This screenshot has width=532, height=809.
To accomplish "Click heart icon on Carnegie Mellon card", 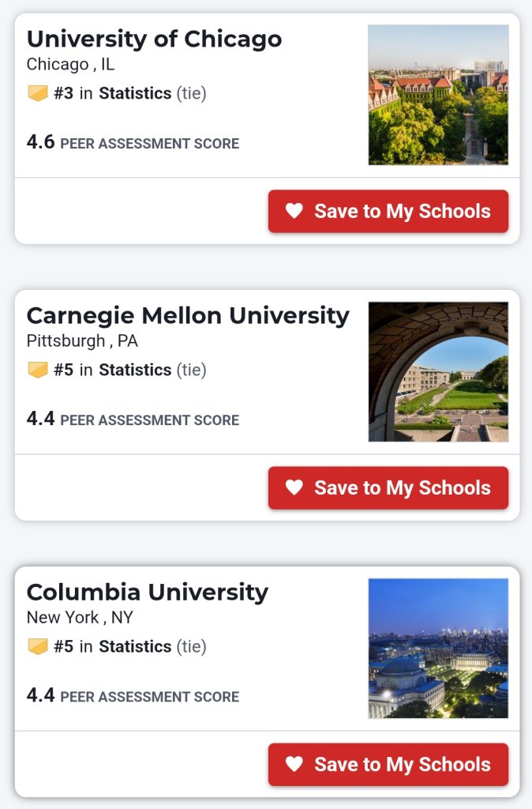I will [x=294, y=487].
